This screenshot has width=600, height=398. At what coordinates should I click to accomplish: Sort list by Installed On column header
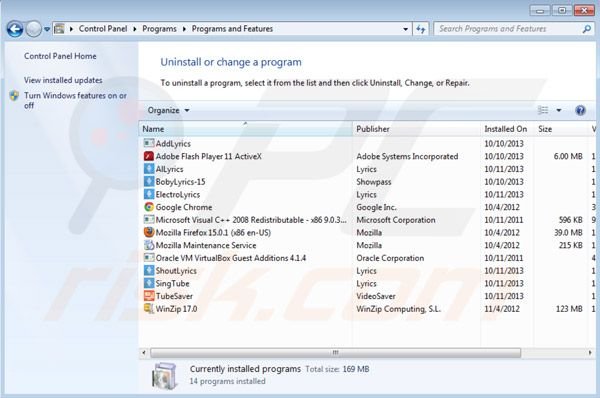click(x=507, y=129)
